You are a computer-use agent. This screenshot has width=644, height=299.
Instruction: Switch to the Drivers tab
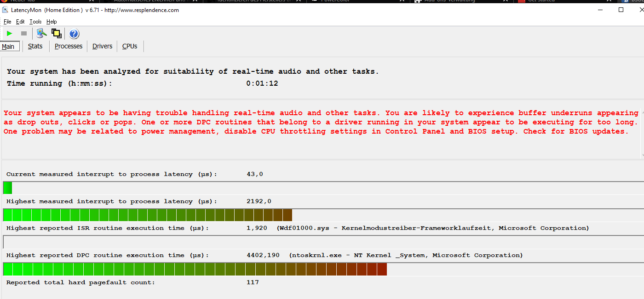(x=102, y=46)
